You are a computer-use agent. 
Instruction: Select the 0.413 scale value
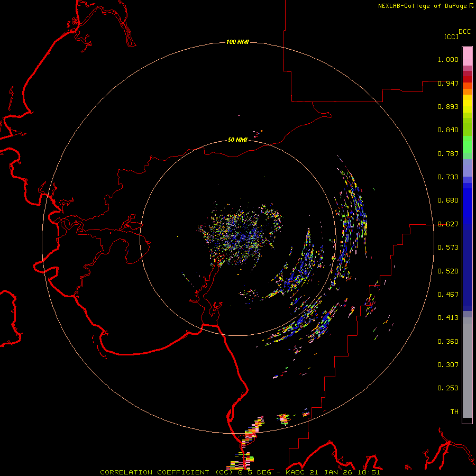[x=448, y=318]
